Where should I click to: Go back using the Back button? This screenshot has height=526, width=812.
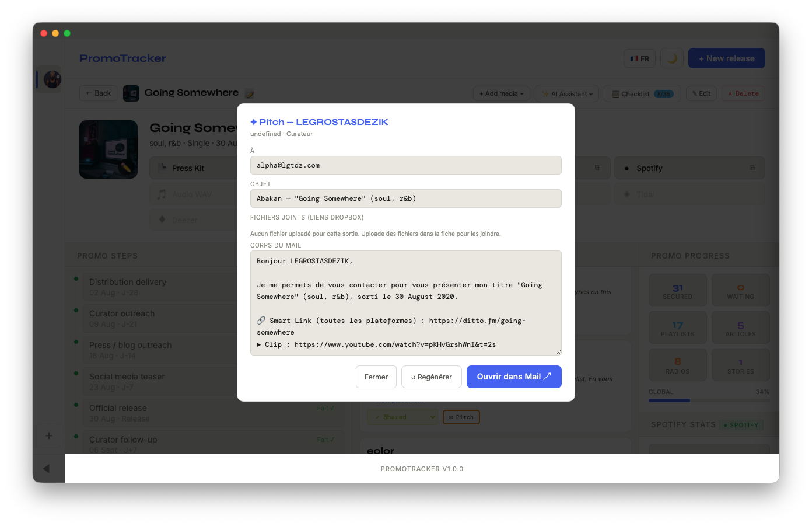(x=99, y=93)
